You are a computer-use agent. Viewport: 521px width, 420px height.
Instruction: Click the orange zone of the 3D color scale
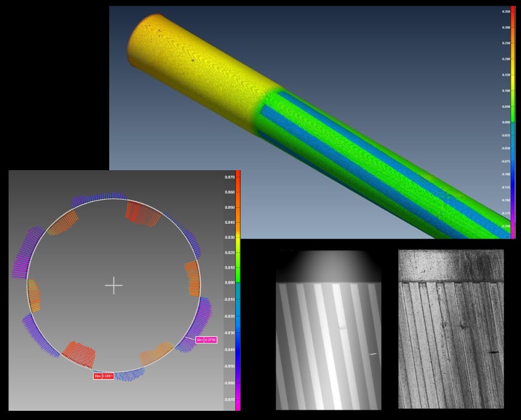513,37
